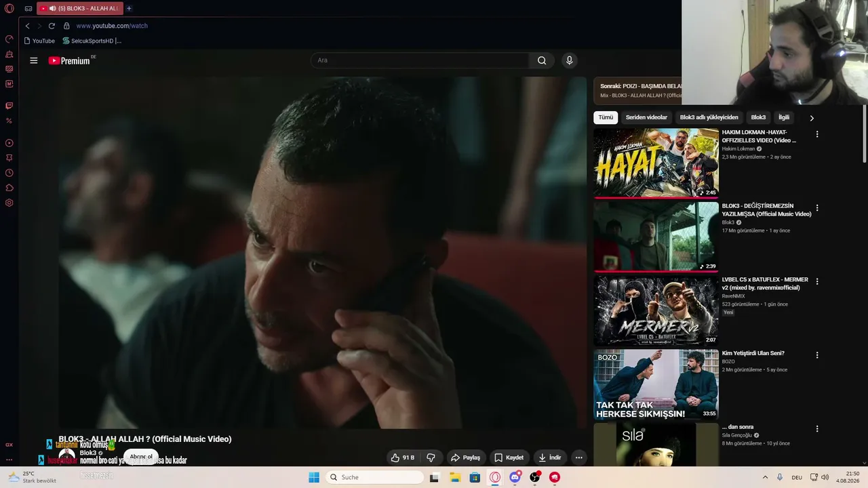The image size is (868, 488).
Task: Open the DEU keyboard language switcher
Action: point(797,477)
